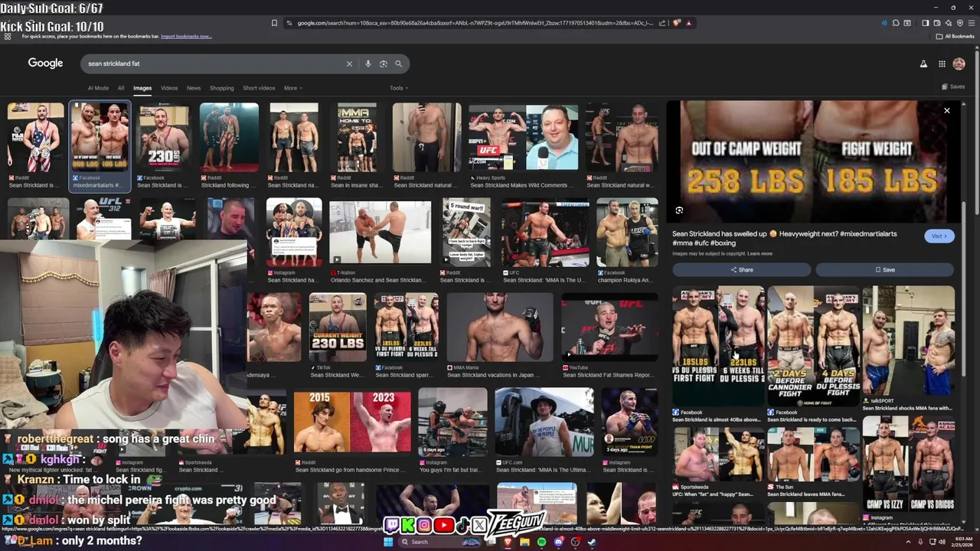980x551 pixels.
Task: Open MMA Mania Japan vacation thumbnail
Action: point(499,328)
